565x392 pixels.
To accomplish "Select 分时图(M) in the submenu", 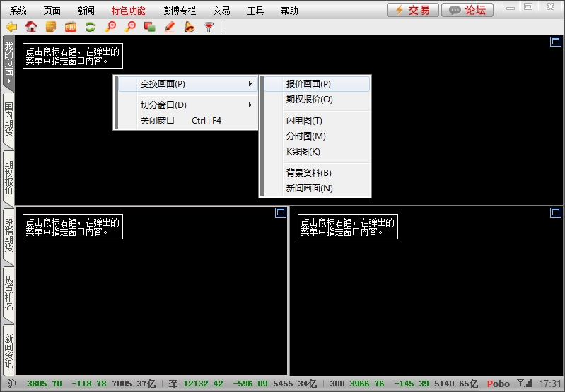I will 317,136.
